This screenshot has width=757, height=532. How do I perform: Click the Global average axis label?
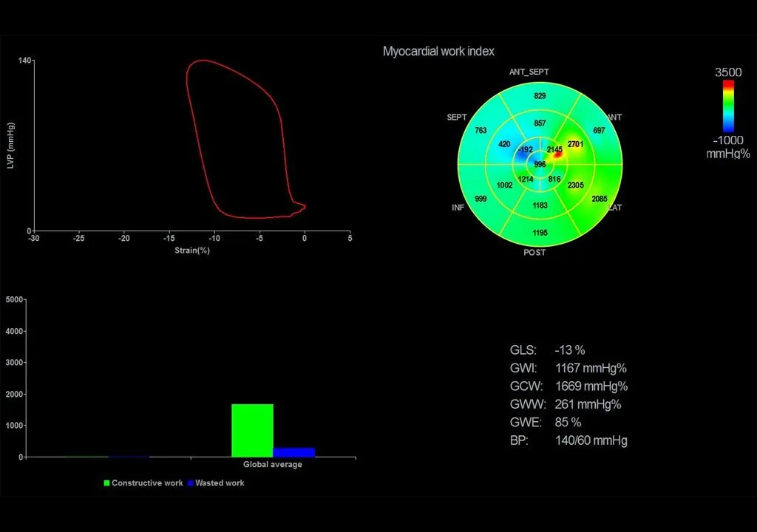(273, 465)
